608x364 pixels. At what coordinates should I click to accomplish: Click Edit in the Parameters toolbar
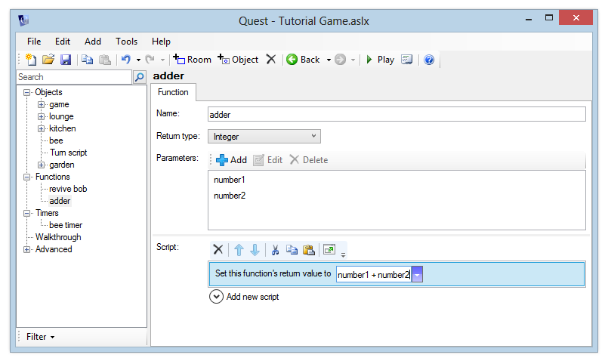pos(268,160)
